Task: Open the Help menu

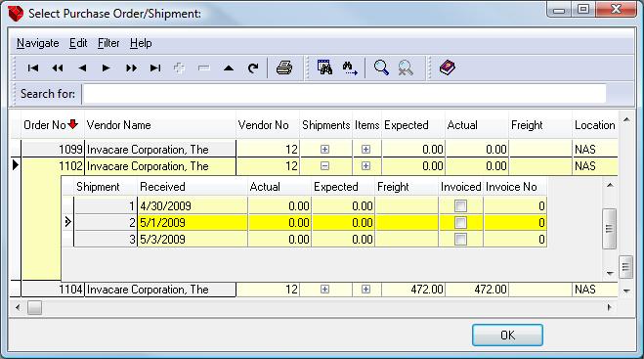Action: point(141,43)
